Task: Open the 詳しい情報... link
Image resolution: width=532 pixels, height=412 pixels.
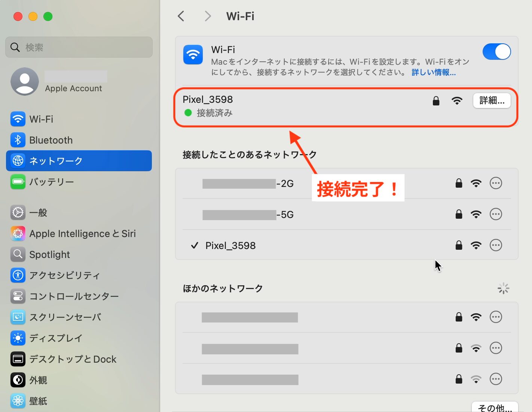Action: [433, 73]
